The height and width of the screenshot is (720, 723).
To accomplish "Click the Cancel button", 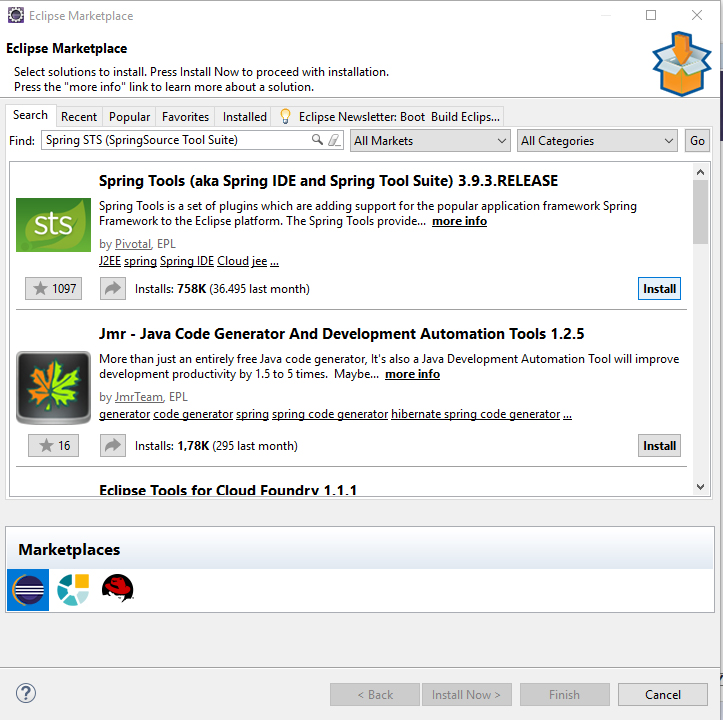I will [x=663, y=695].
